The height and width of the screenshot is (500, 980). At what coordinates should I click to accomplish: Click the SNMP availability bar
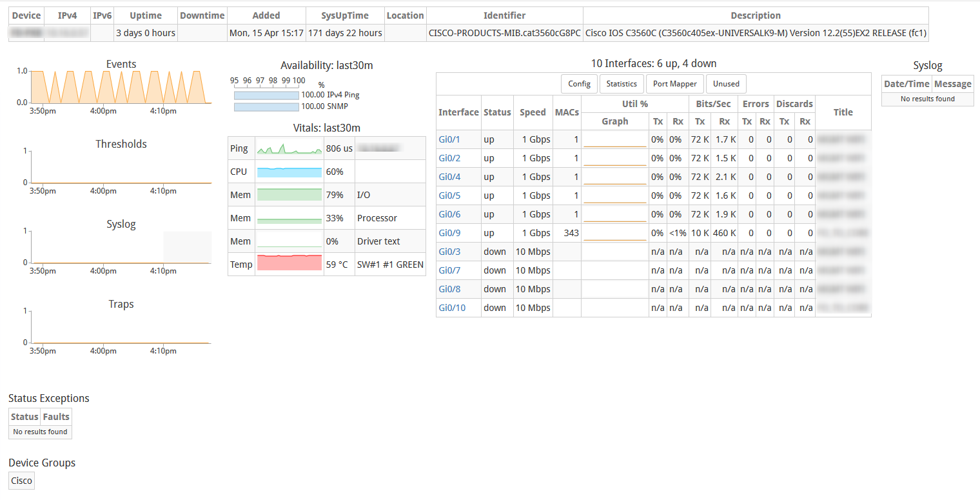[x=266, y=107]
